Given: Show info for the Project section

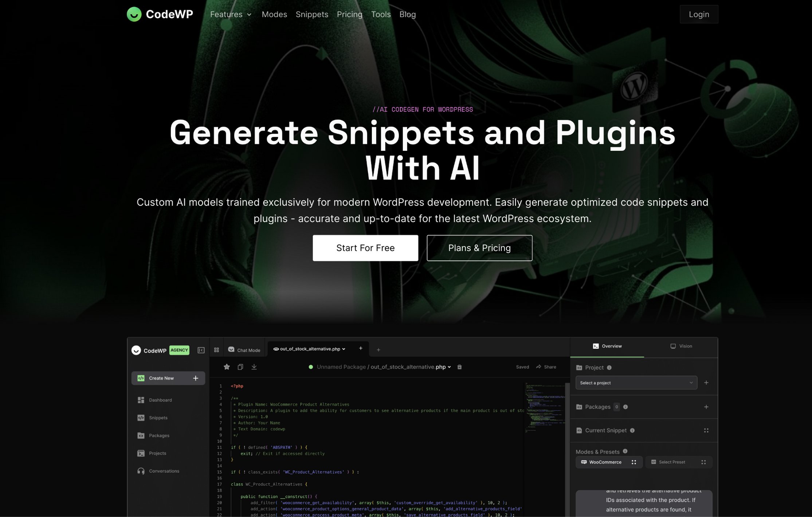Looking at the screenshot, I should tap(609, 368).
